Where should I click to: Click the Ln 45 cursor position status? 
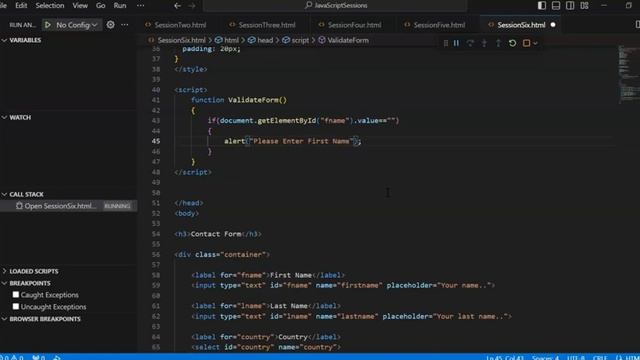point(504,358)
